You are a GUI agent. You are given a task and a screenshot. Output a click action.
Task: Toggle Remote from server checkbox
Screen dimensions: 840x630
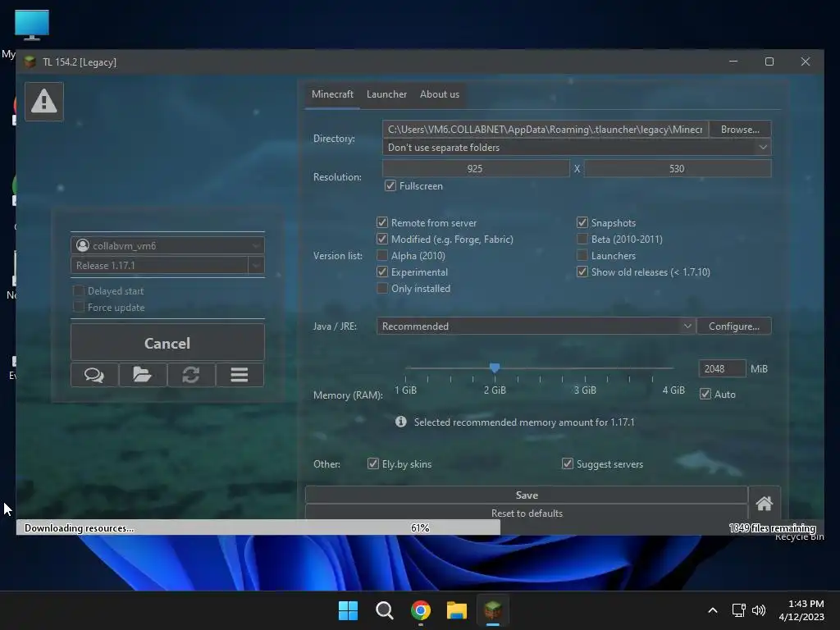click(382, 222)
